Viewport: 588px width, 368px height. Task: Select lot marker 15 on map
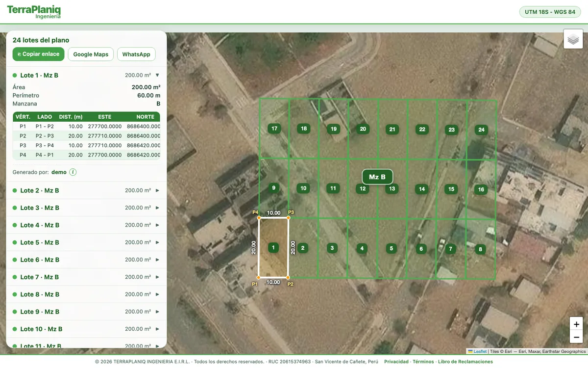point(451,189)
